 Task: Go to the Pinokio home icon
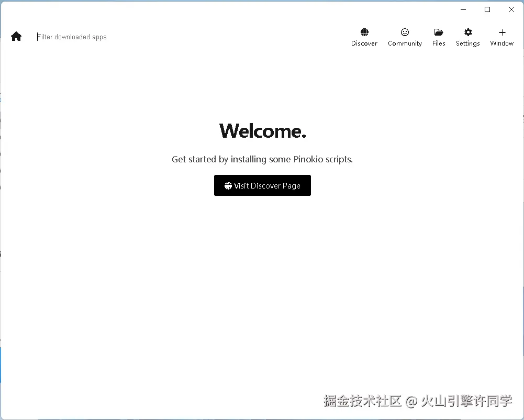point(16,36)
